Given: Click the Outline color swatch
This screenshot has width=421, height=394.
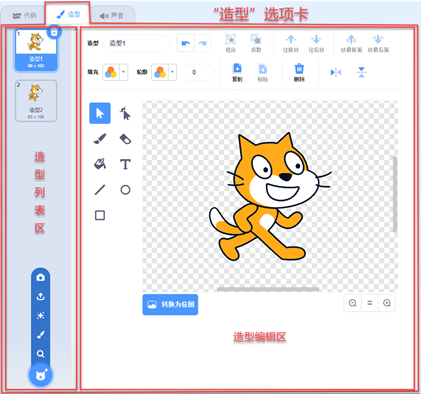Looking at the screenshot, I should (x=160, y=72).
